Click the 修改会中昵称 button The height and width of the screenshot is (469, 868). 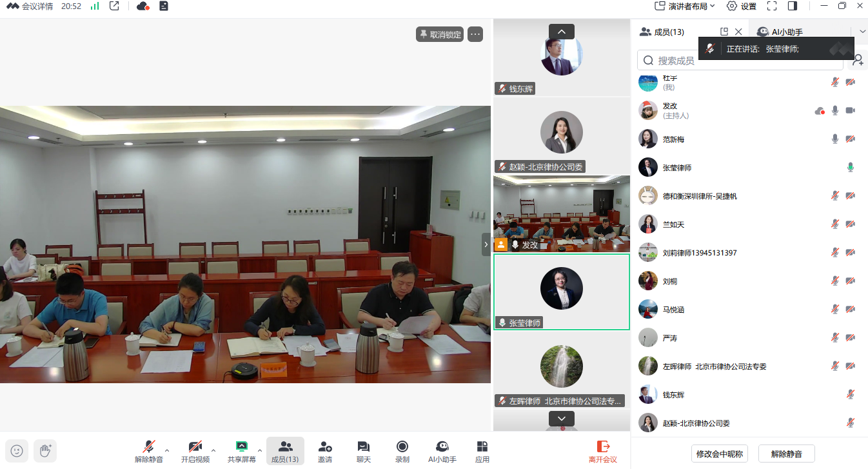(x=720, y=454)
